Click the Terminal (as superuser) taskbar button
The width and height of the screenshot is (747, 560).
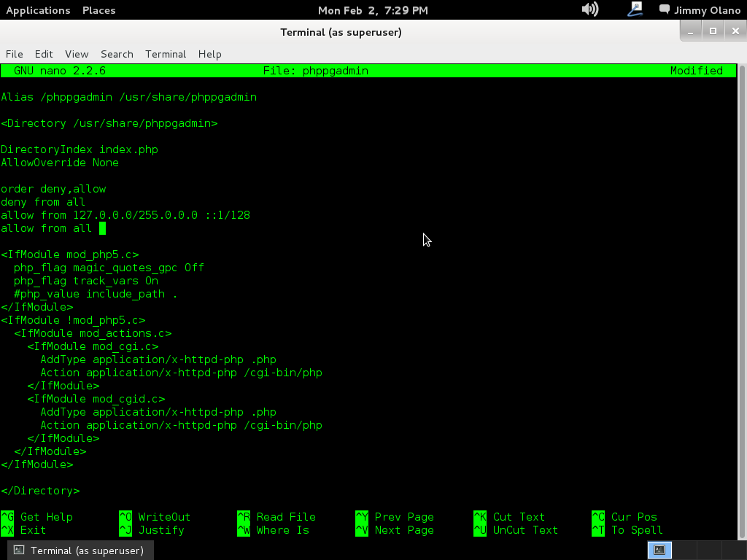(x=80, y=551)
